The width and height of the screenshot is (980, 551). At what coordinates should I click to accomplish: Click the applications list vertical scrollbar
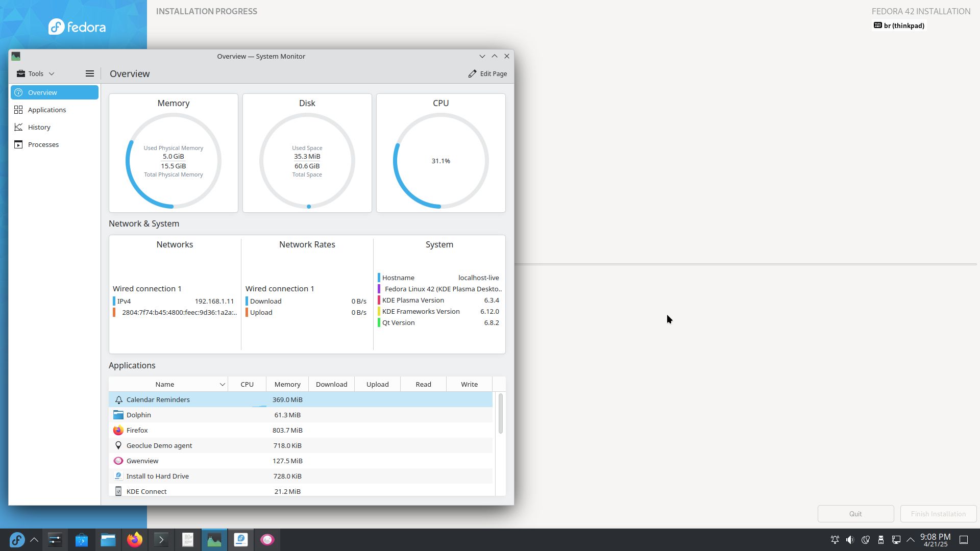click(x=501, y=413)
